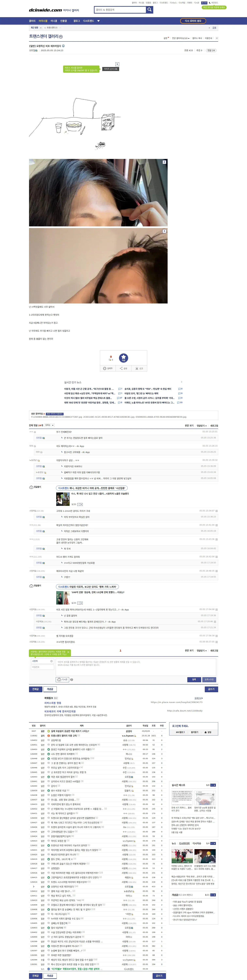
Task: Click upper 본문 보기 above the comments
Action: click(189, 426)
